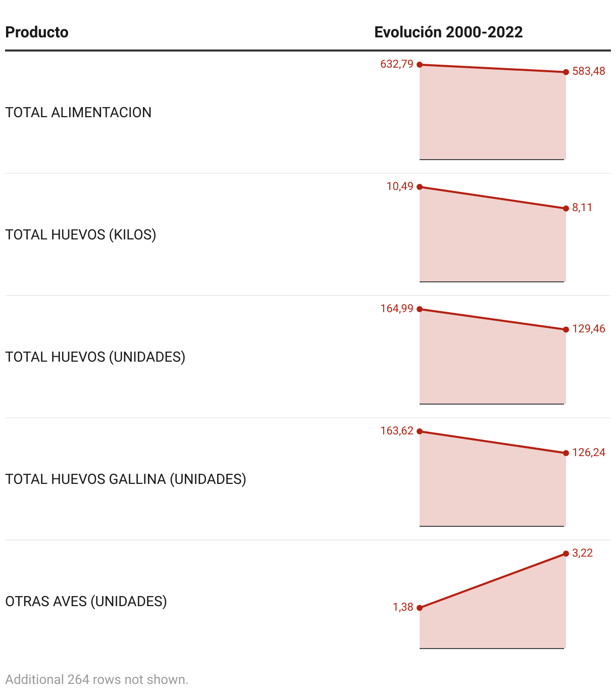This screenshot has height=692, width=616.
Task: Click the 632,79 start point marker
Action: click(x=420, y=65)
